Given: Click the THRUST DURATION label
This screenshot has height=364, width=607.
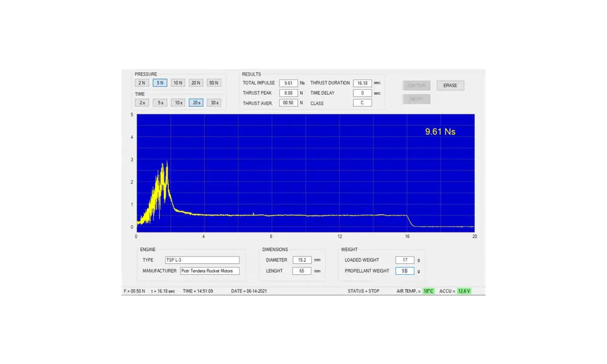Looking at the screenshot, I should (x=330, y=83).
